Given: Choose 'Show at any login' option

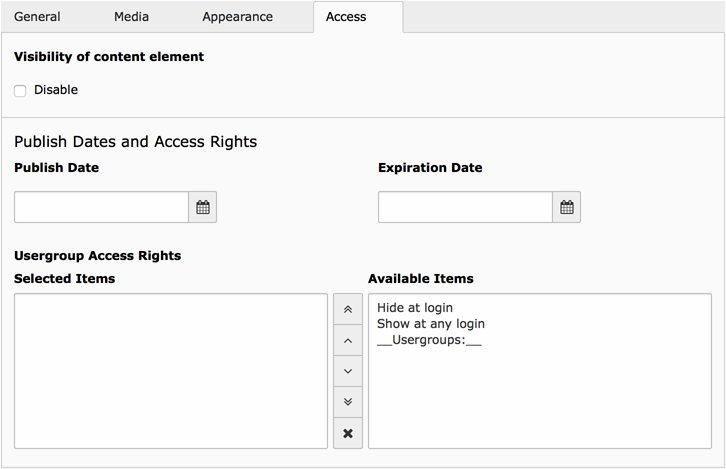Looking at the screenshot, I should coord(431,323).
